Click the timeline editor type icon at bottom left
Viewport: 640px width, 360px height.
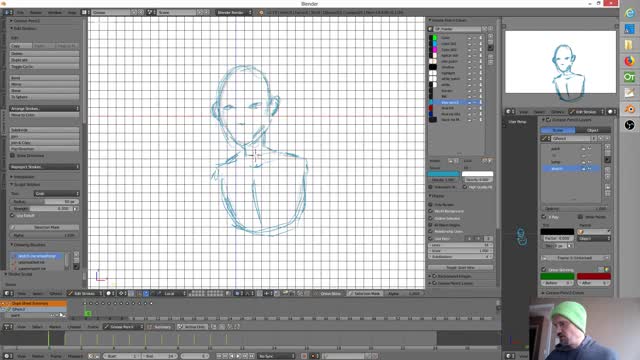[7, 356]
